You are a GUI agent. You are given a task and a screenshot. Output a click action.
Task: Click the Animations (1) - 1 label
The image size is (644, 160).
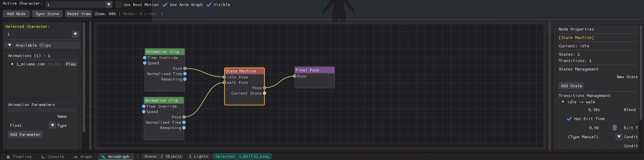point(29,56)
